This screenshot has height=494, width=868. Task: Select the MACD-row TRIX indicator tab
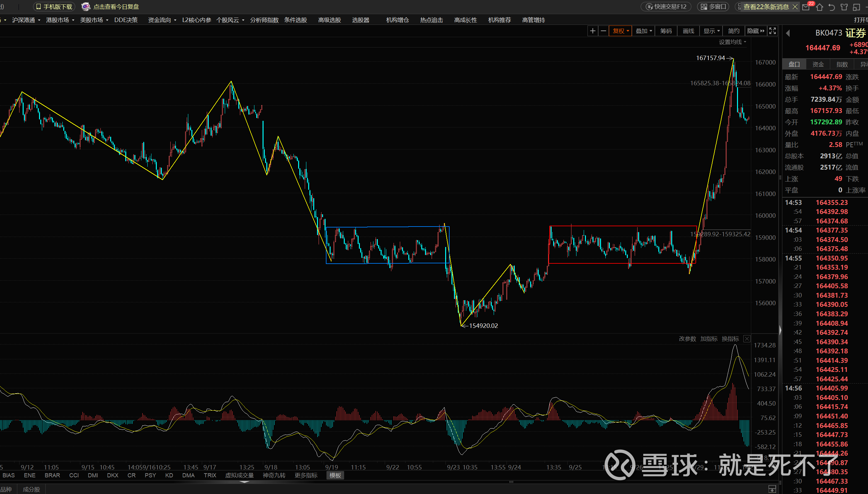pyautogui.click(x=210, y=475)
